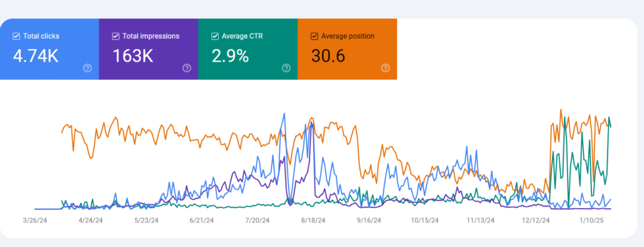Select the purple Total impressions card
Viewport: 644px width, 247px height.
pos(148,49)
